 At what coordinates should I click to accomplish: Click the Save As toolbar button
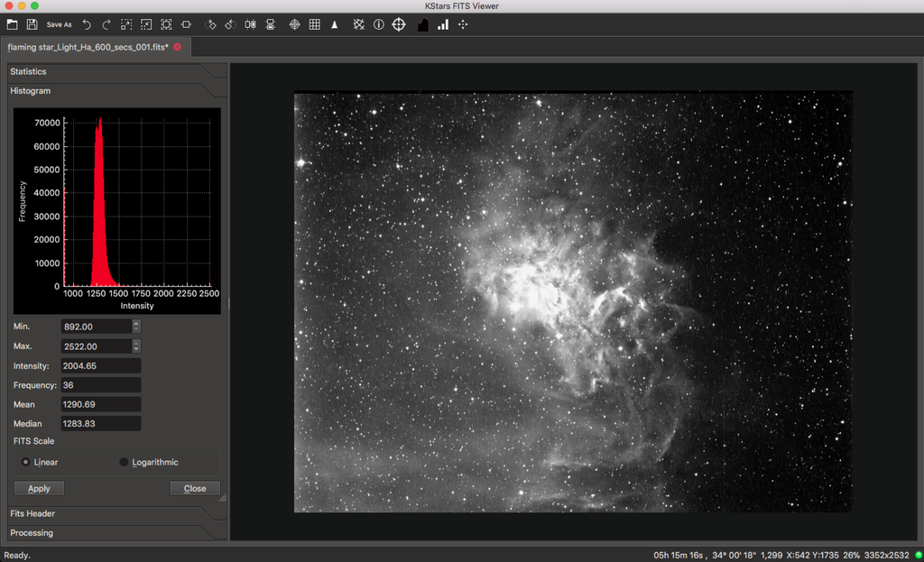(59, 24)
